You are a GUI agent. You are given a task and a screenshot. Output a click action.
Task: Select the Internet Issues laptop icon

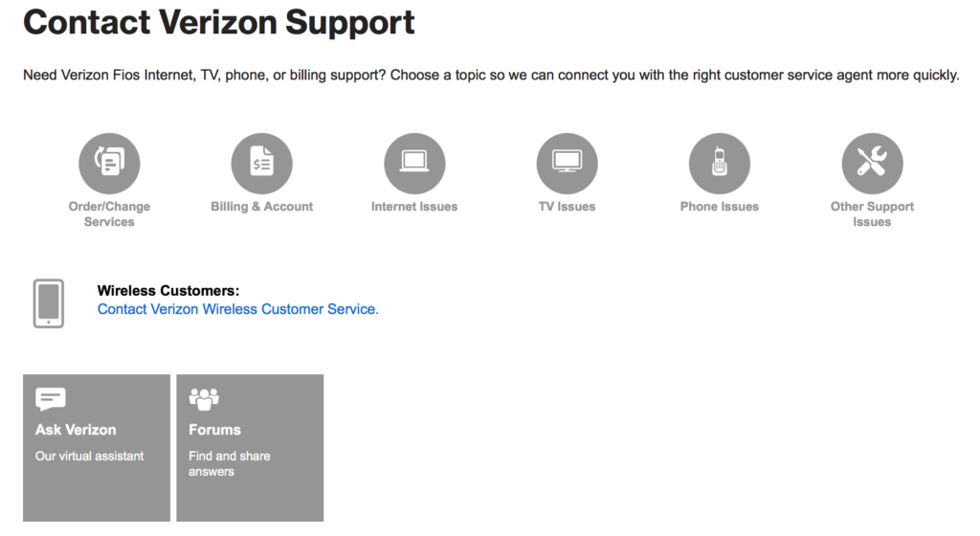tap(414, 163)
